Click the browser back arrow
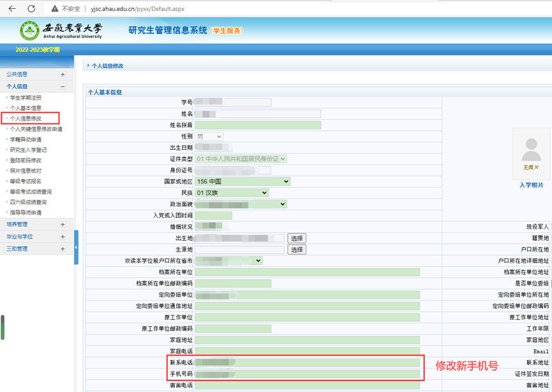552x392 pixels. pyautogui.click(x=11, y=9)
